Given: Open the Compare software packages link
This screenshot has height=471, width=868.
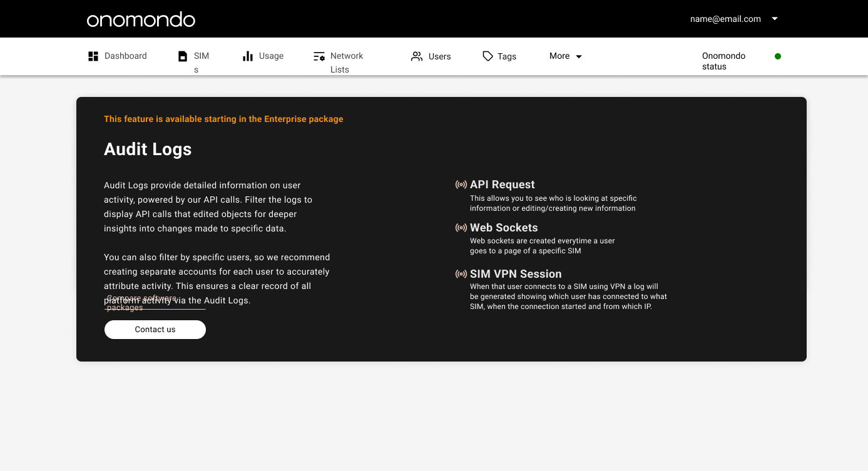Looking at the screenshot, I should pos(155,303).
